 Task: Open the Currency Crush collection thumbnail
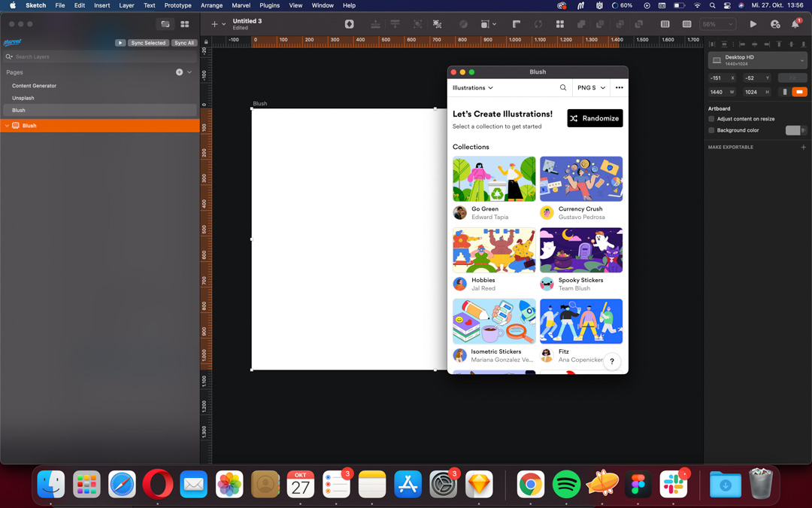point(581,179)
